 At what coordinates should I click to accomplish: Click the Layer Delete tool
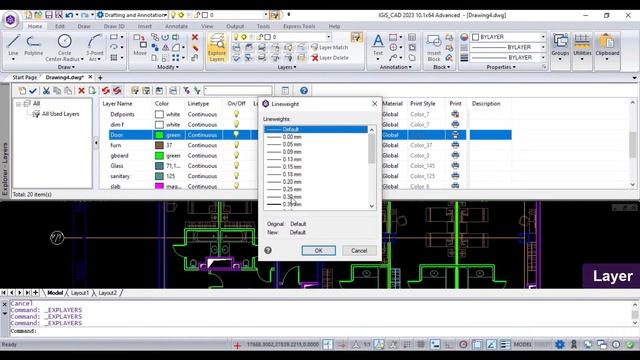(x=330, y=58)
